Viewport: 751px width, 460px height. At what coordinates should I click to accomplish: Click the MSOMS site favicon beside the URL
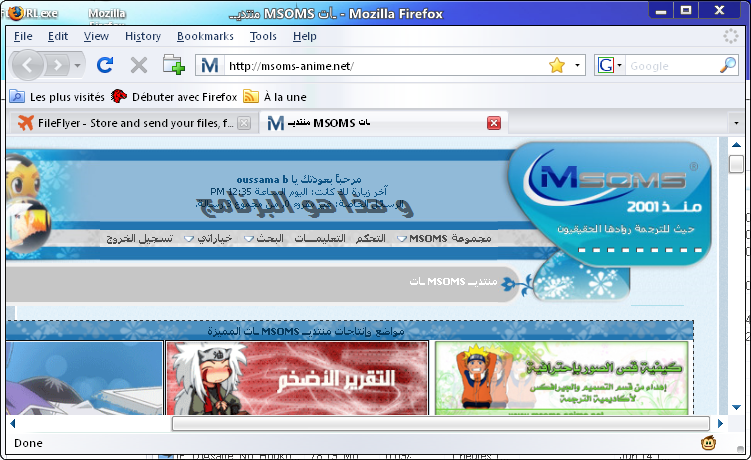[210, 66]
